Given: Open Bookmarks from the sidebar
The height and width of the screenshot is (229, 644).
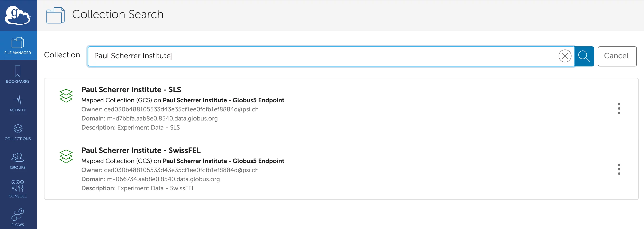Looking at the screenshot, I should [18, 74].
